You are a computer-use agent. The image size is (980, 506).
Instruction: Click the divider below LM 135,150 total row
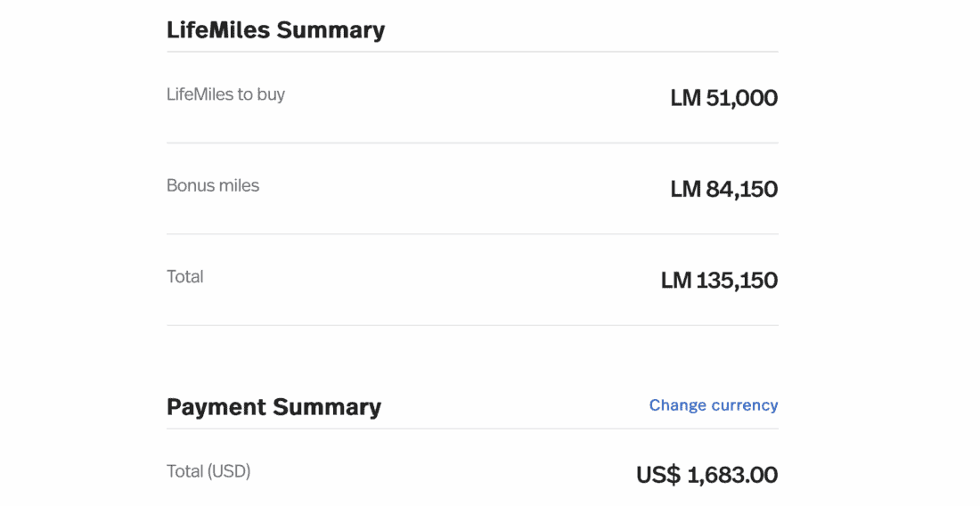click(x=472, y=325)
